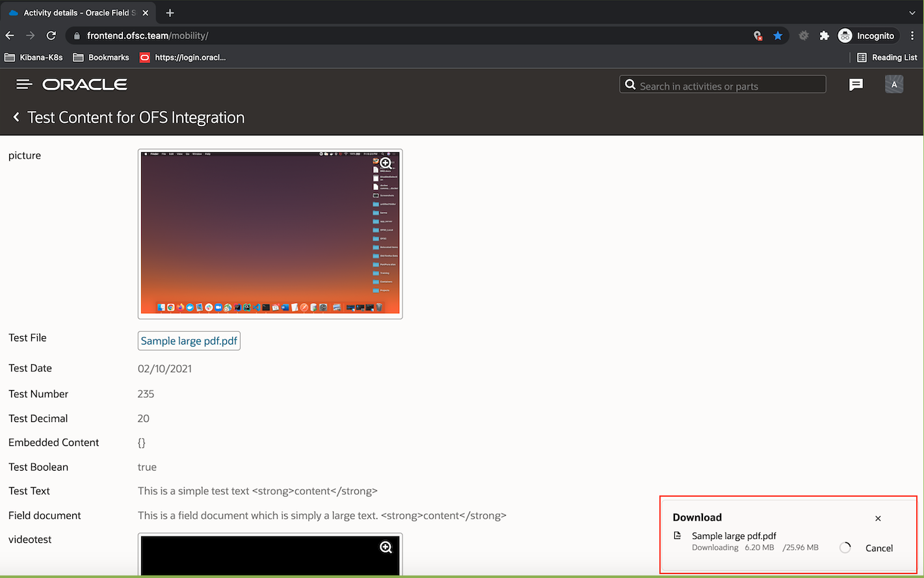The width and height of the screenshot is (924, 578).
Task: Open the Oracle hamburger navigation menu
Action: coord(24,85)
